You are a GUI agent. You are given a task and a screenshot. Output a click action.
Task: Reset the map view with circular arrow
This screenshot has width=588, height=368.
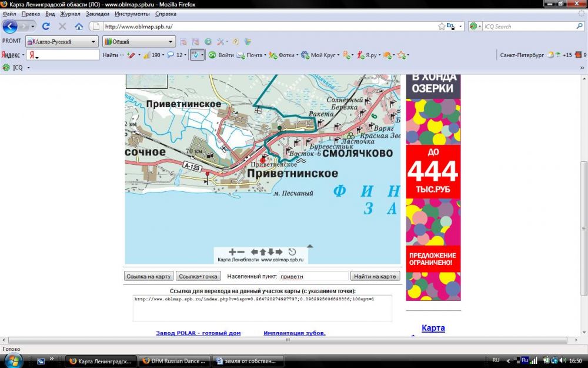point(292,252)
